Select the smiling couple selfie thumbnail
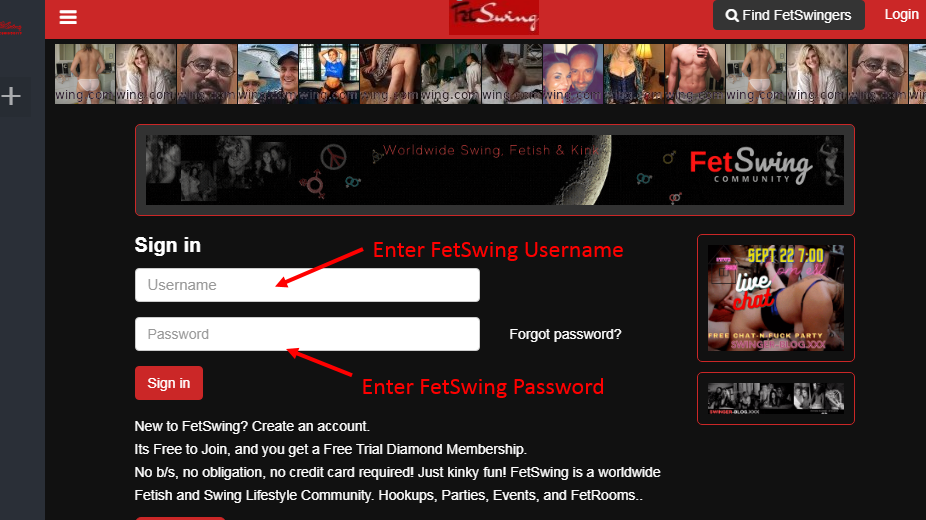The image size is (926, 520). click(573, 74)
